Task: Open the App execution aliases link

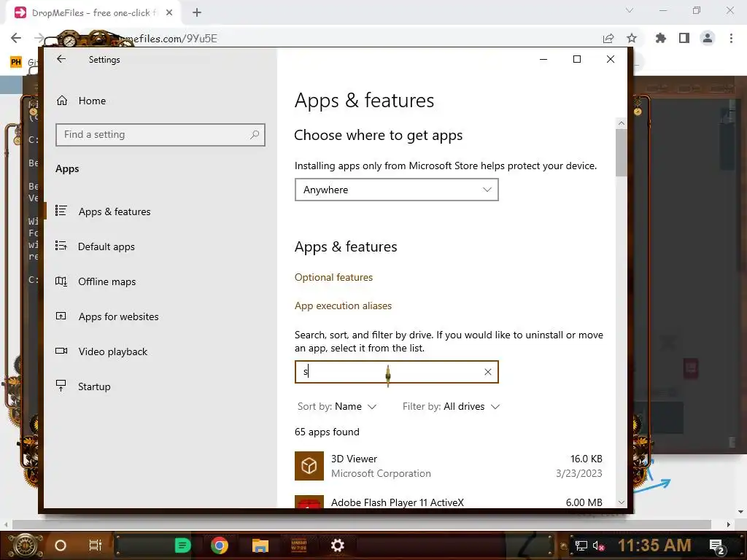Action: 343,306
